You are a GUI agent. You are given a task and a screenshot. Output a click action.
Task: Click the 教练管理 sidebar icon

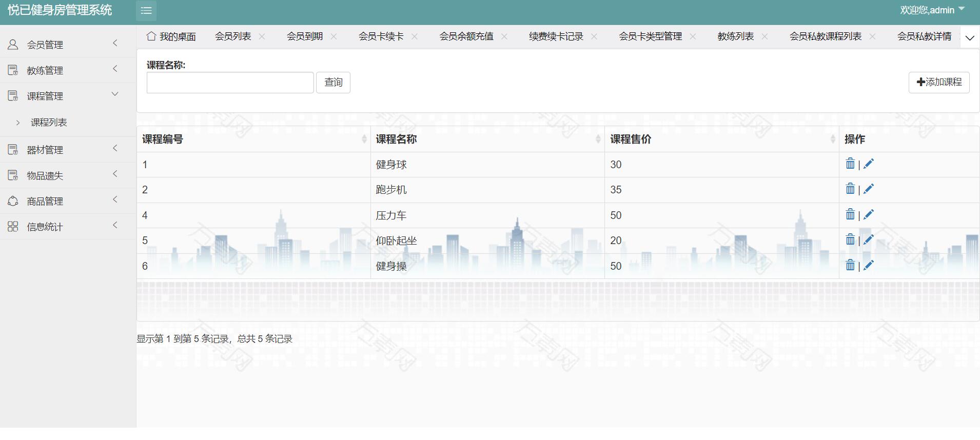point(13,70)
